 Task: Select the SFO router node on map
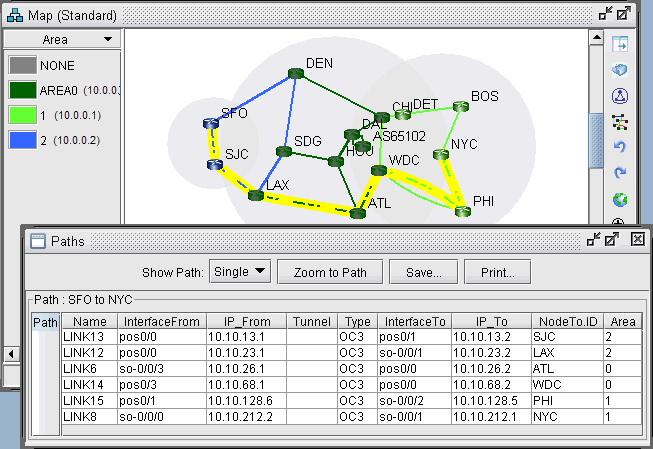click(x=210, y=124)
